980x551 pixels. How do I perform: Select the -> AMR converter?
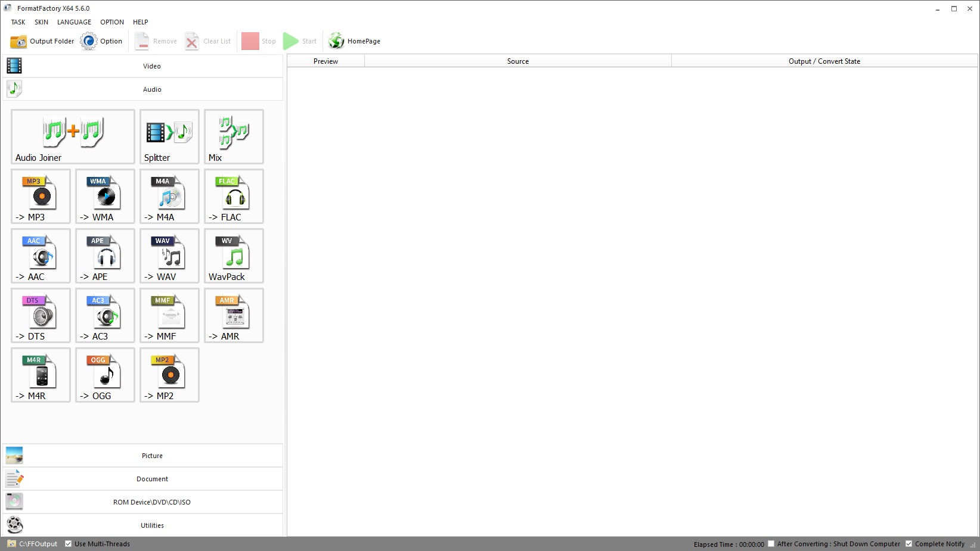click(x=234, y=315)
